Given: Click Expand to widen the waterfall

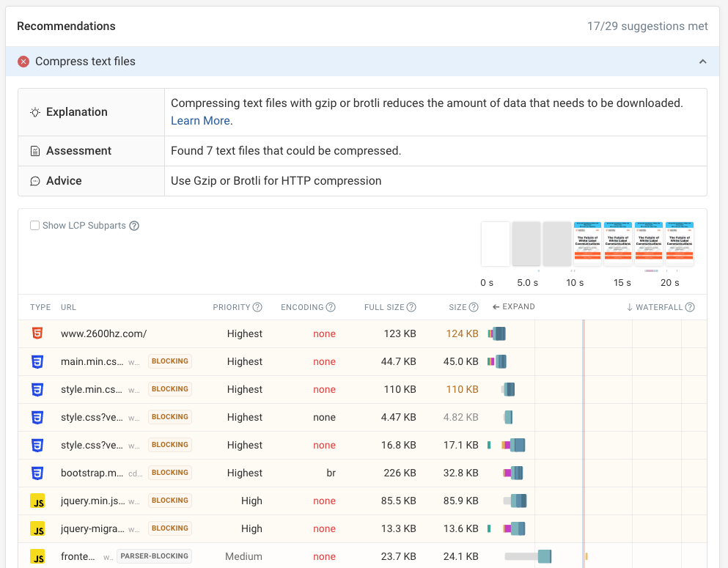Looking at the screenshot, I should tap(513, 307).
